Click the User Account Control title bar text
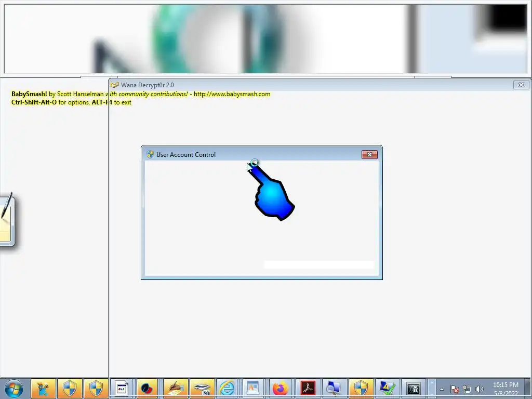 point(186,155)
